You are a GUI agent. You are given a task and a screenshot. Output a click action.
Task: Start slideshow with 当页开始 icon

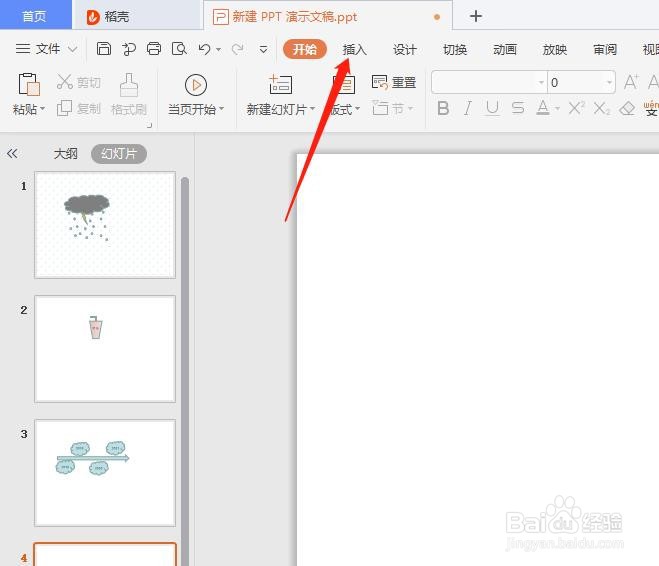pos(196,85)
